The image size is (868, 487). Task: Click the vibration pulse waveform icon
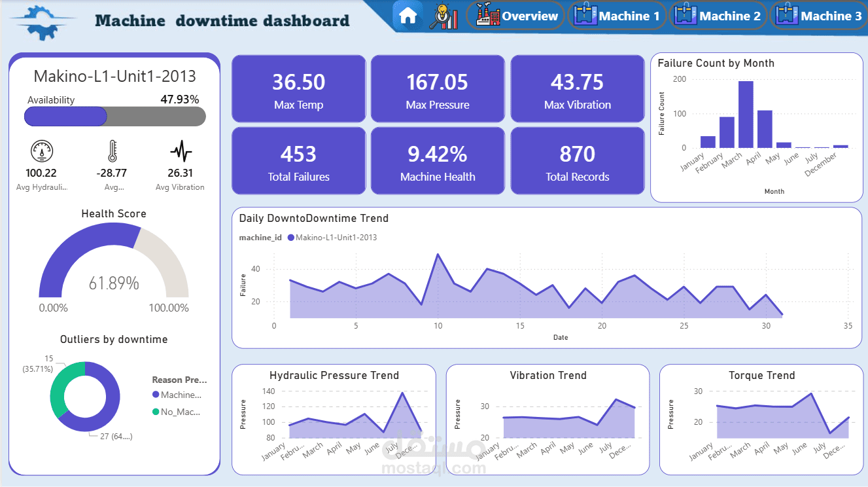[x=181, y=151]
